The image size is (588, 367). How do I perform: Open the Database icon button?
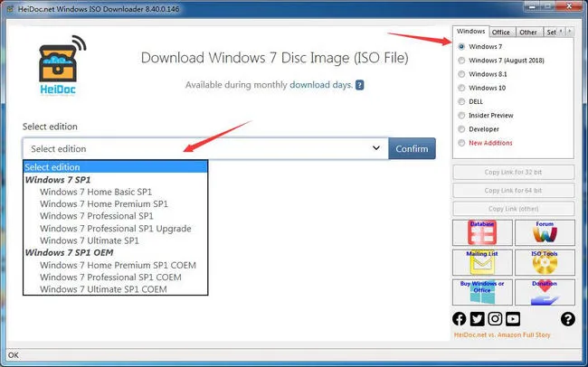click(x=482, y=233)
